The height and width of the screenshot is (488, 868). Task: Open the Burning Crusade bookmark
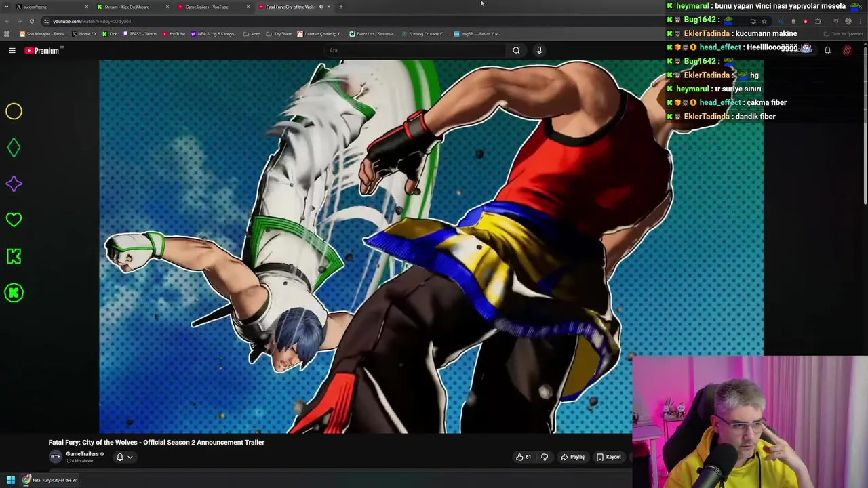tap(424, 34)
